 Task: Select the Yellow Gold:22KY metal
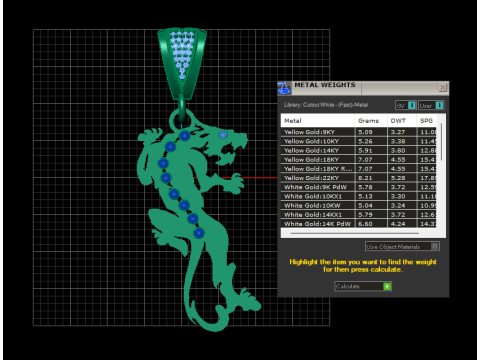click(358, 178)
